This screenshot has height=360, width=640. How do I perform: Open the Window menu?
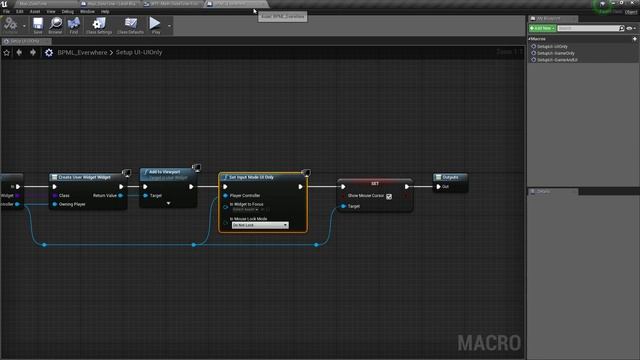coord(87,11)
